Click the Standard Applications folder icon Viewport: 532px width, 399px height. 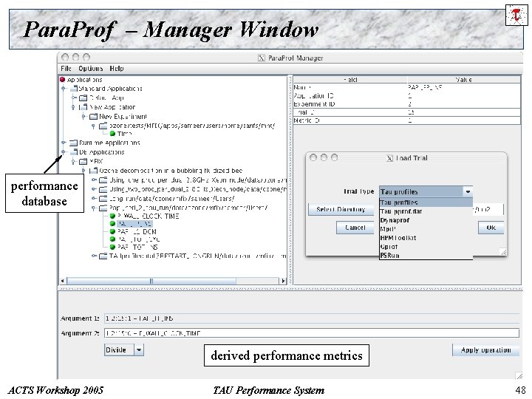74,89
